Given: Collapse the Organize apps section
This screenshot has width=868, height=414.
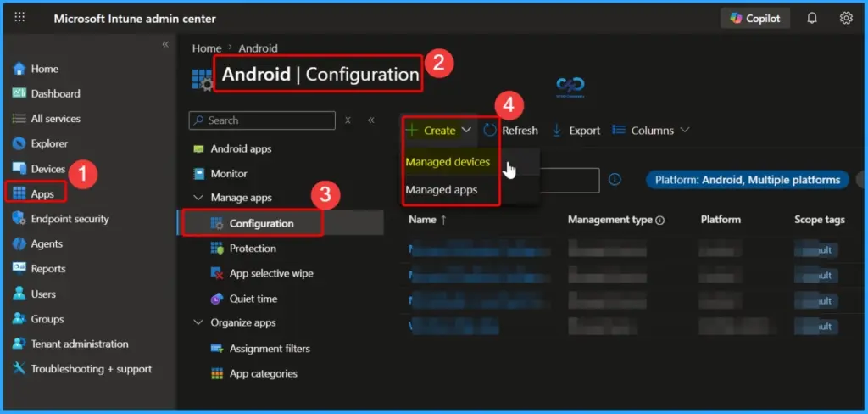Looking at the screenshot, I should [x=198, y=322].
